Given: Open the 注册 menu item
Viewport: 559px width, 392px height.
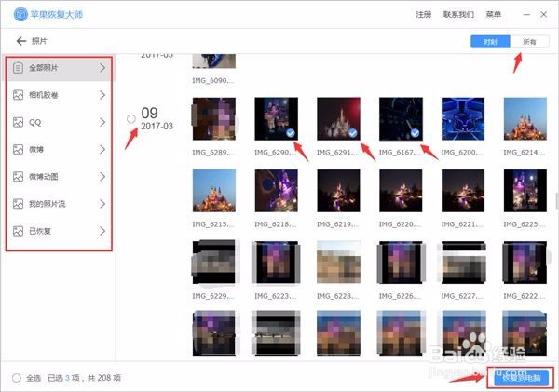Looking at the screenshot, I should [423, 14].
